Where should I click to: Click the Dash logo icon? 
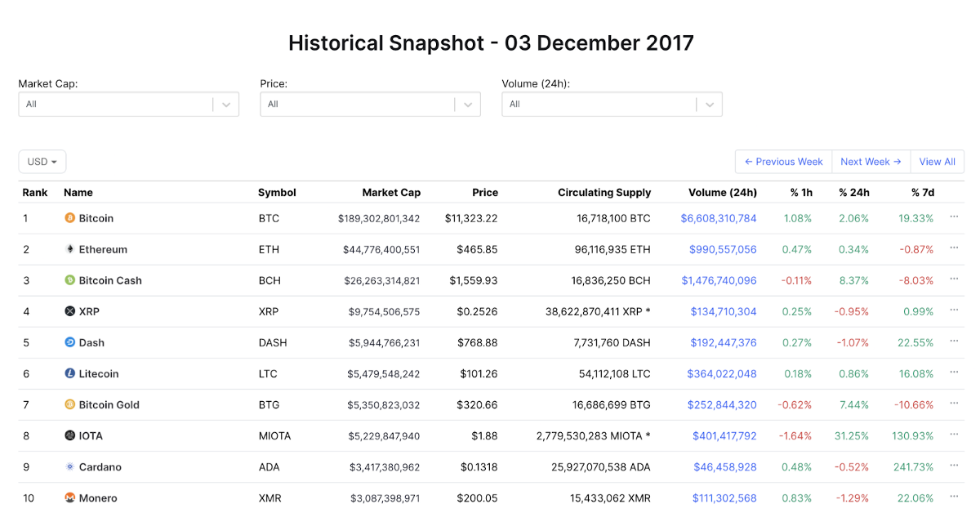tap(69, 342)
